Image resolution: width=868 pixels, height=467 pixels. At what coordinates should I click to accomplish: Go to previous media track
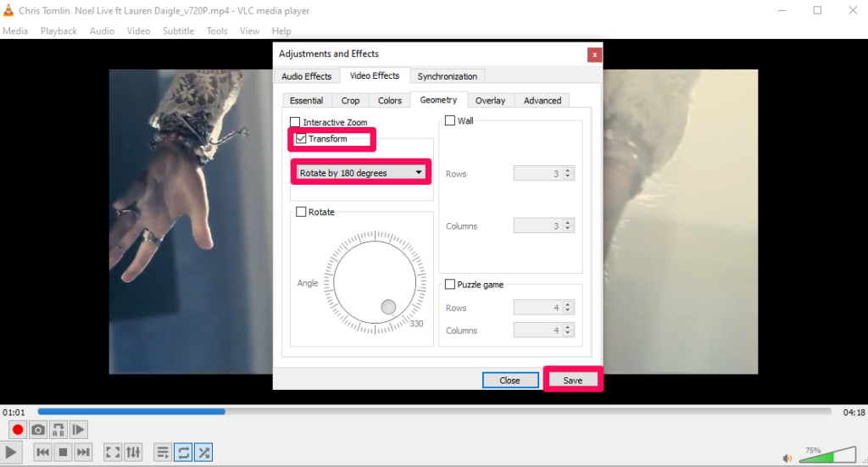[x=42, y=452]
